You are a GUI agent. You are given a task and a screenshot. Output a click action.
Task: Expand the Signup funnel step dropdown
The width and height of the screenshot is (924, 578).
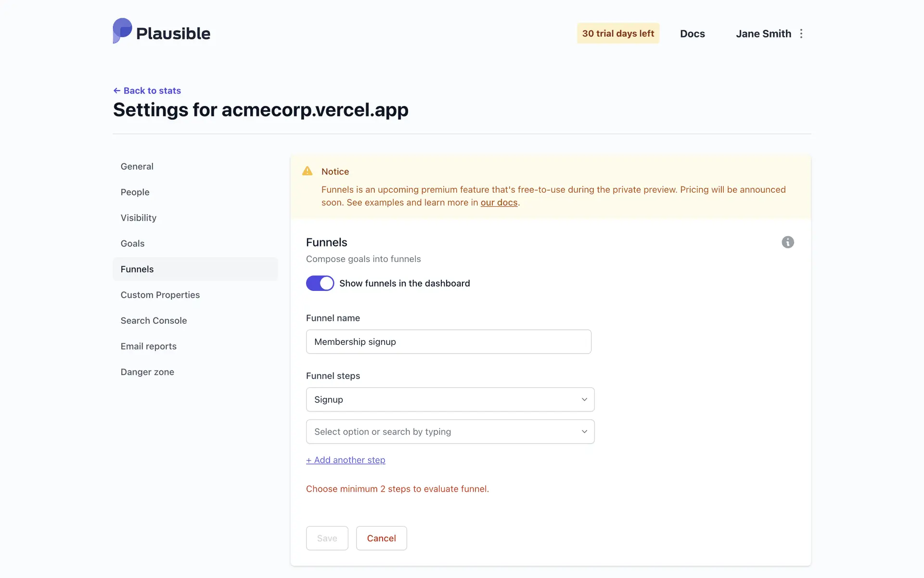pos(449,399)
